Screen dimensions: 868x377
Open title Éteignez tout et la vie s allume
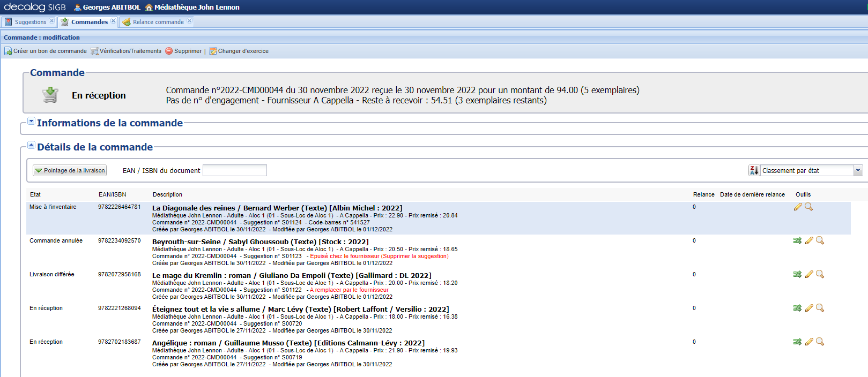(301, 309)
